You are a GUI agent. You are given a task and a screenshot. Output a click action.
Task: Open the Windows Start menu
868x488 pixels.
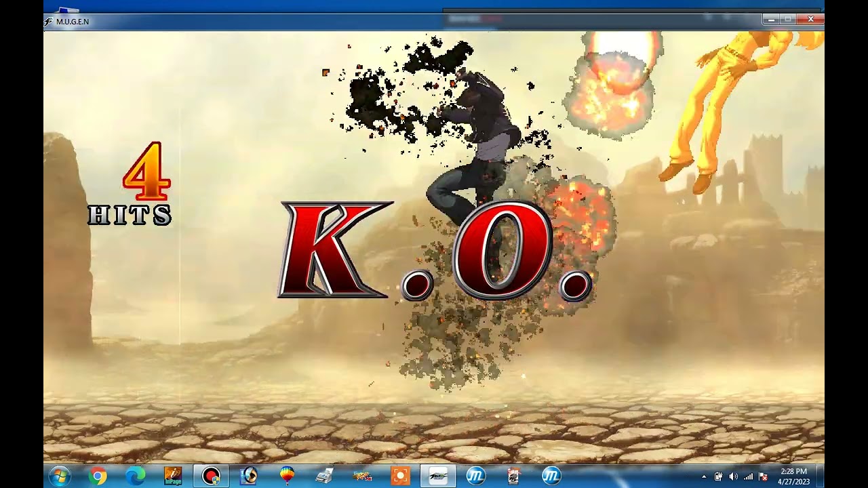60,476
